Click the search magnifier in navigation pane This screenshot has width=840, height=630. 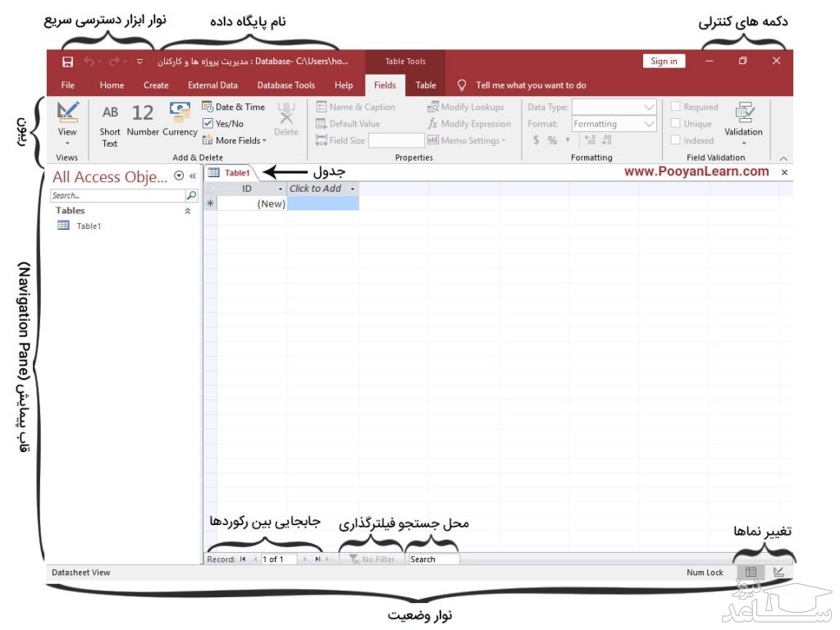click(192, 196)
